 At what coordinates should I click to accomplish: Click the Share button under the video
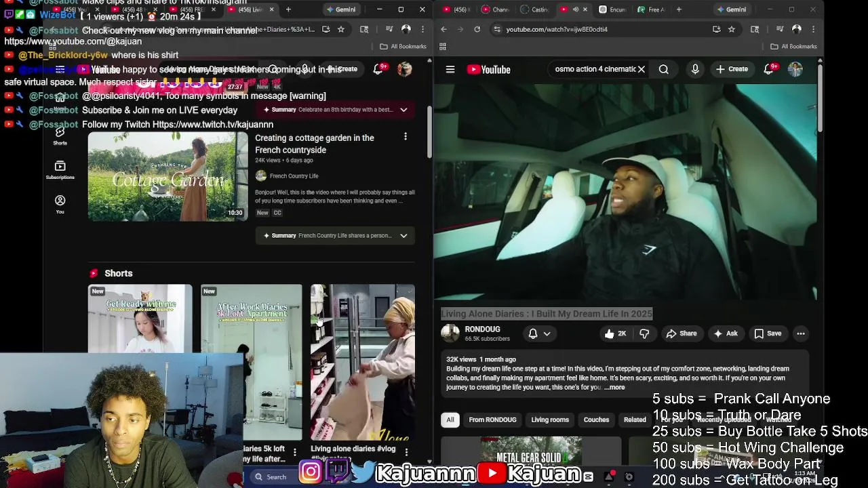pyautogui.click(x=682, y=333)
